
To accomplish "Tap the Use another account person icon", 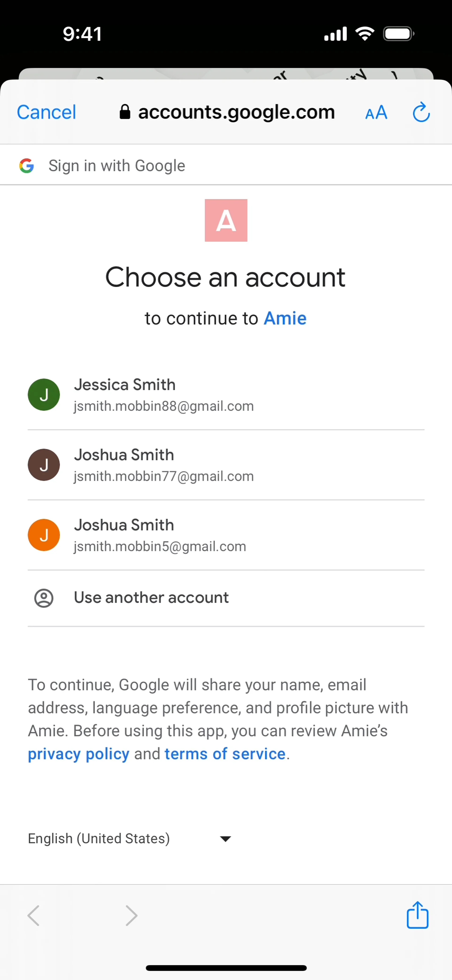I will pyautogui.click(x=44, y=598).
